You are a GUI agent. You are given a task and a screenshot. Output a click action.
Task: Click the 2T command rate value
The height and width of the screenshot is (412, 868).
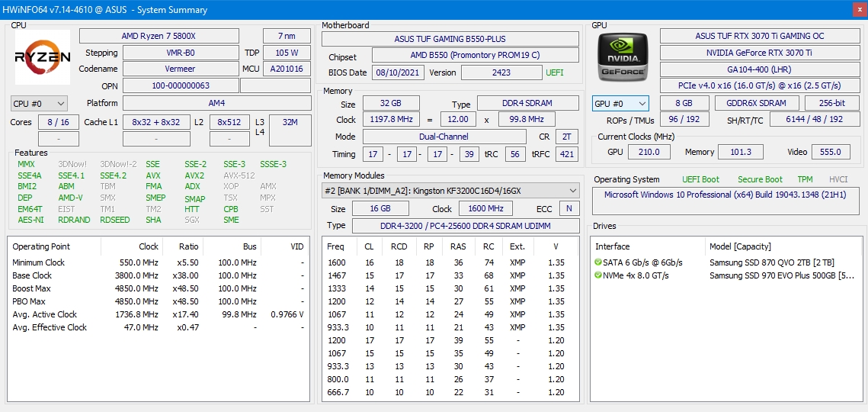coord(567,137)
